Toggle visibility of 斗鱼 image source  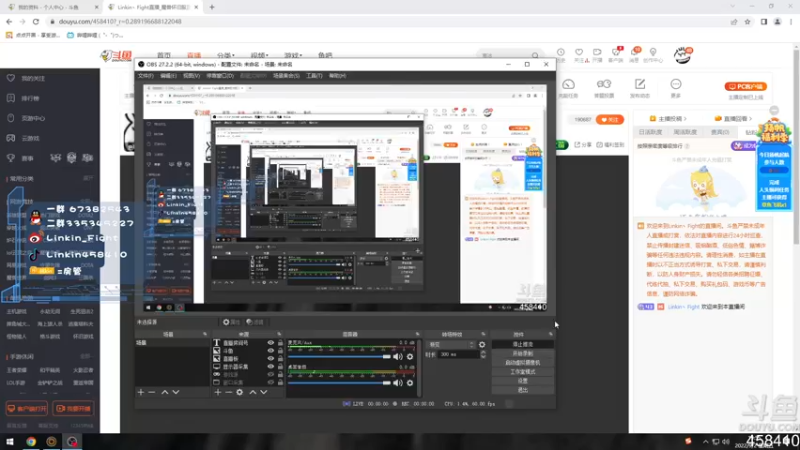coord(270,351)
